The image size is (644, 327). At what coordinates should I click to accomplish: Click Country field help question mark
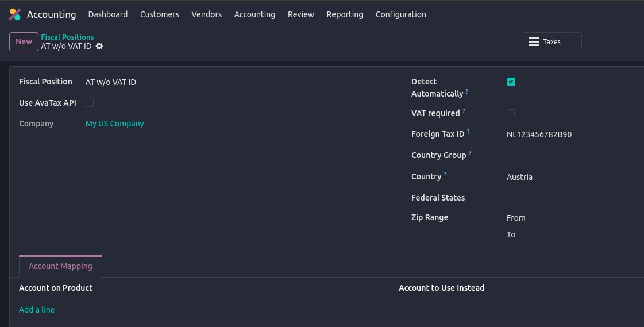pyautogui.click(x=445, y=174)
